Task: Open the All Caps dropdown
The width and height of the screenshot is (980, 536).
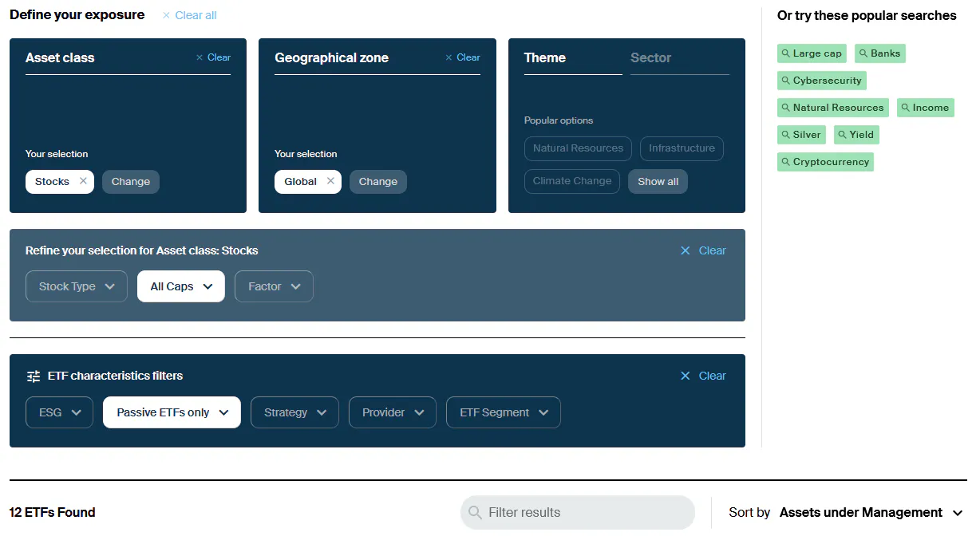Action: (181, 286)
